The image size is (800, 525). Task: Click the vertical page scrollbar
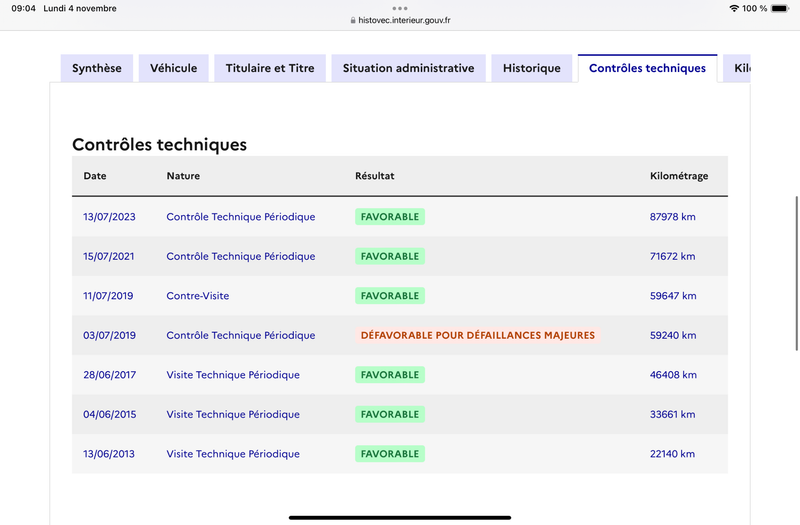[796, 273]
